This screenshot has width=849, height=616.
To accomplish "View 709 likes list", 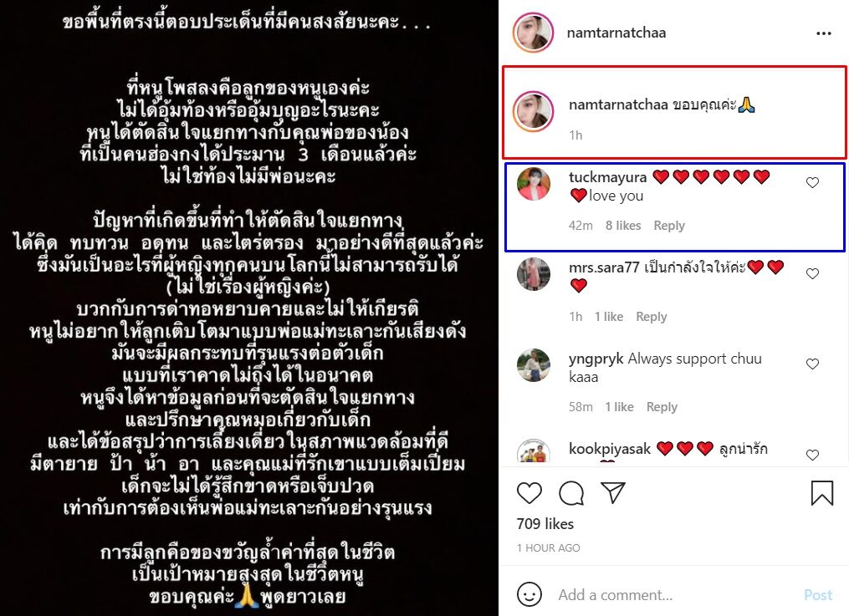I will click(545, 523).
